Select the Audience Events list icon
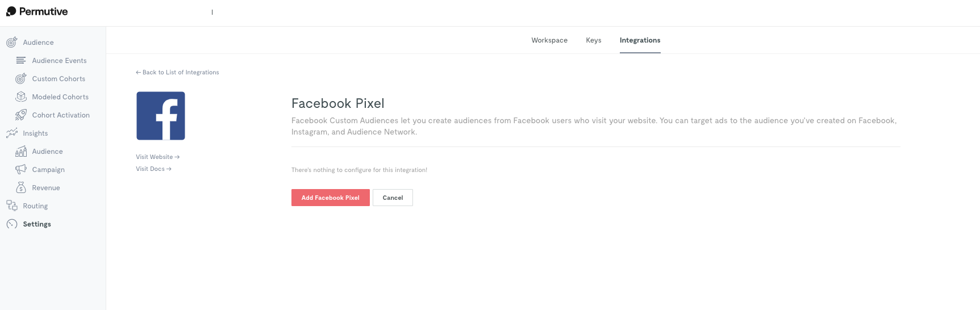Screen dimensions: 980x310 click(21, 60)
